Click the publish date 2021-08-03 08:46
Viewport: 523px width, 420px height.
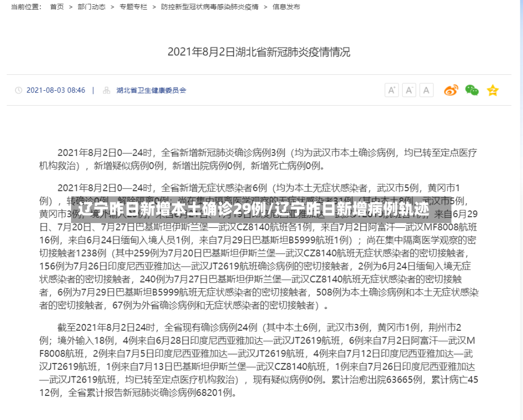pos(56,90)
